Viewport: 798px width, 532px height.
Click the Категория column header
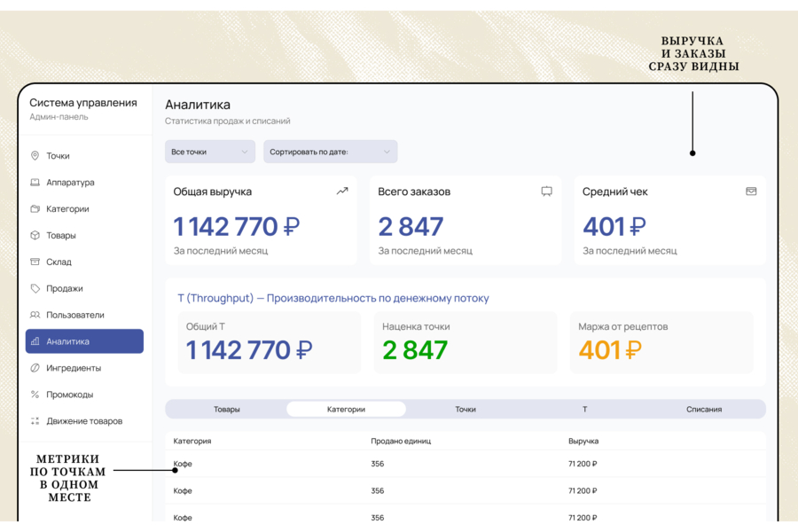tap(192, 441)
